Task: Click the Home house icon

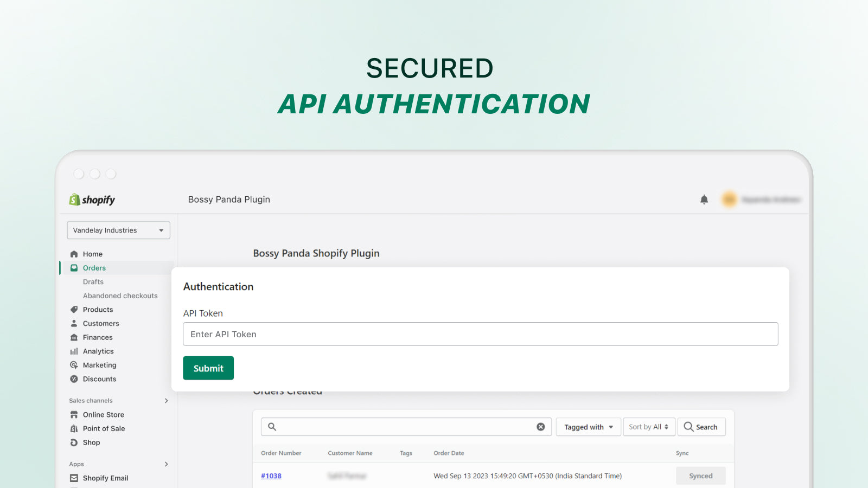Action: point(74,254)
